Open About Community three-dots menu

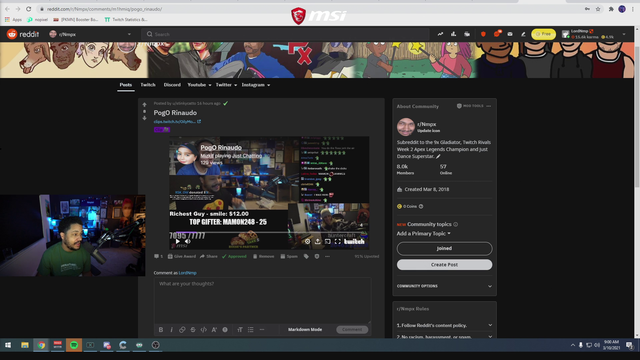(489, 106)
